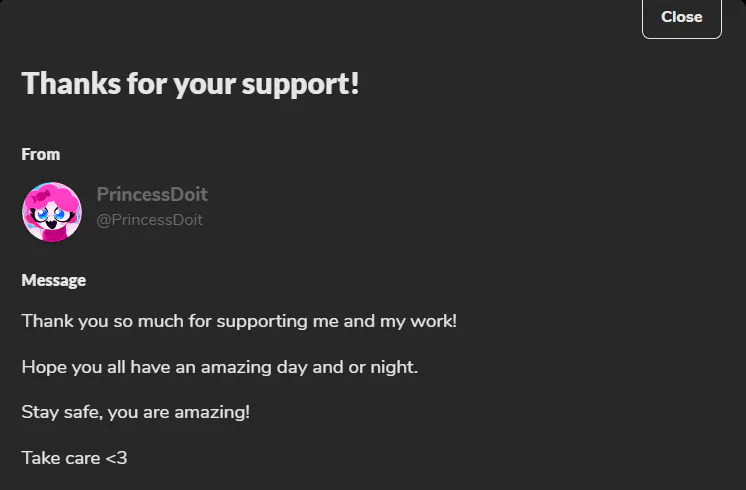Click the 'Stay safe, you are amazing!' line
Screen dimensions: 746x490
click(x=136, y=412)
